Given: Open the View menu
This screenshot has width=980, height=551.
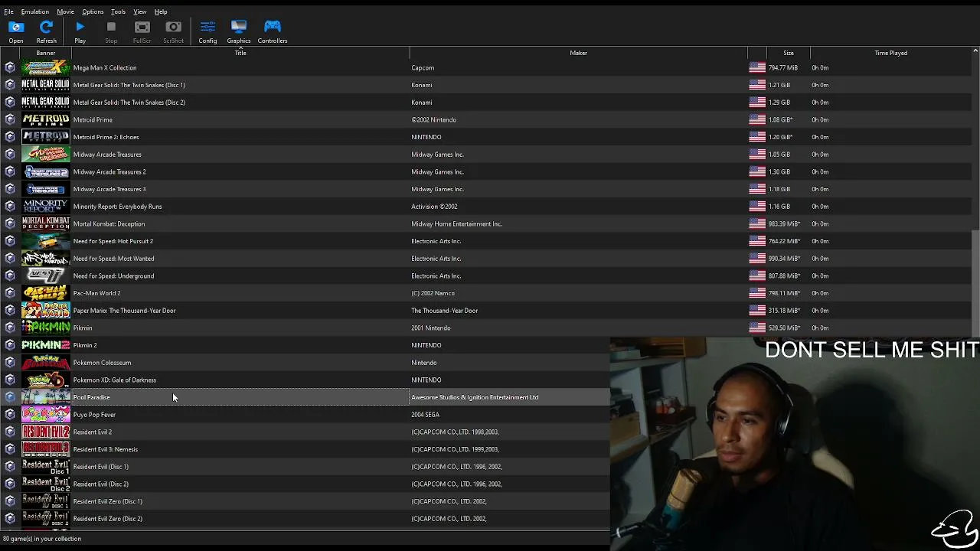Looking at the screenshot, I should [x=140, y=11].
